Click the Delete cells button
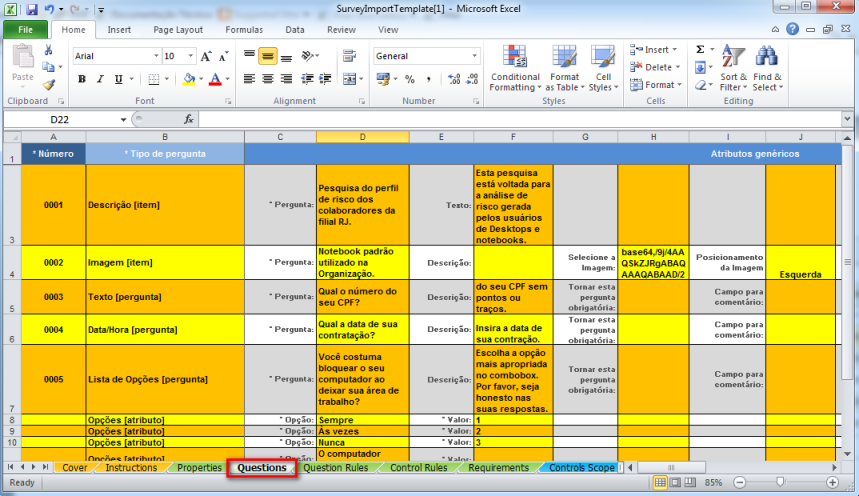This screenshot has width=859, height=496. pyautogui.click(x=655, y=67)
